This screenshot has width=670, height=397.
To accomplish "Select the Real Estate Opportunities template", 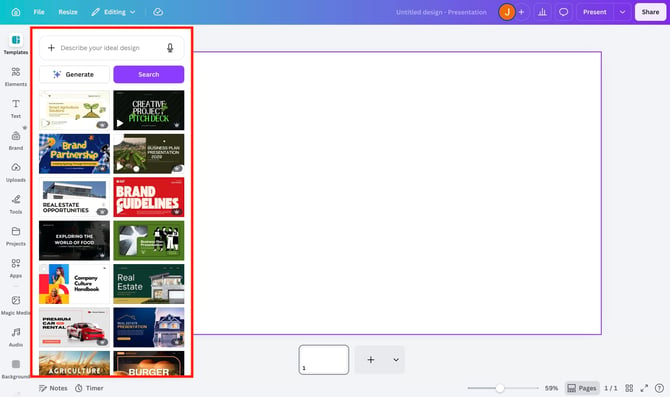I will (74, 197).
